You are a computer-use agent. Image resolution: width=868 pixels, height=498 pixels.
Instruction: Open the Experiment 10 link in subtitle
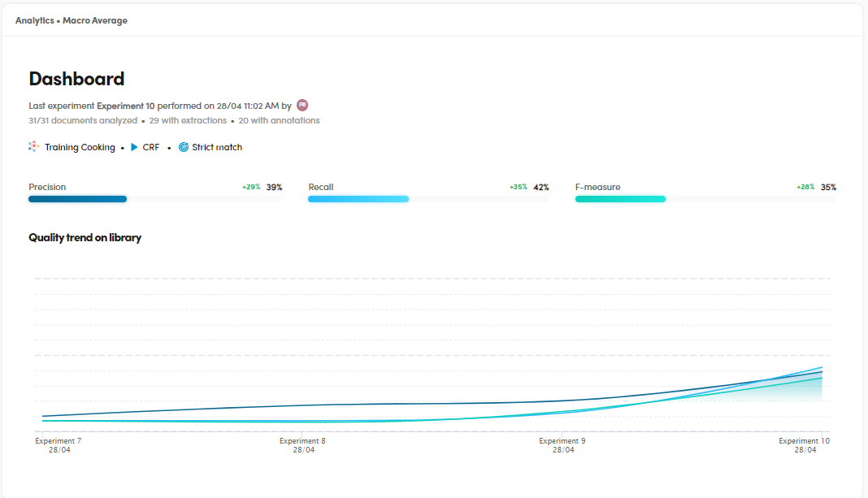click(126, 106)
